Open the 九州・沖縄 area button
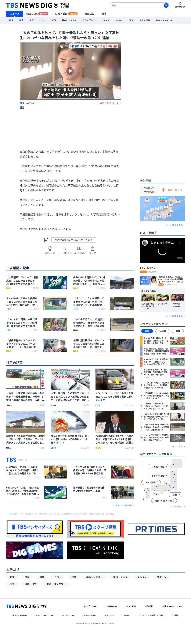 [x=151, y=482]
